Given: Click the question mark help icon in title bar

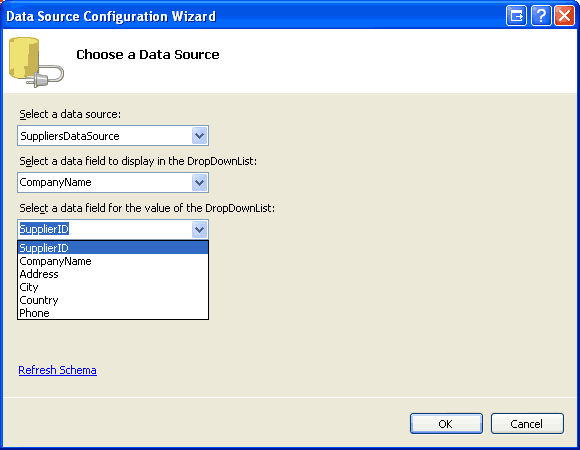Looking at the screenshot, I should (x=541, y=16).
